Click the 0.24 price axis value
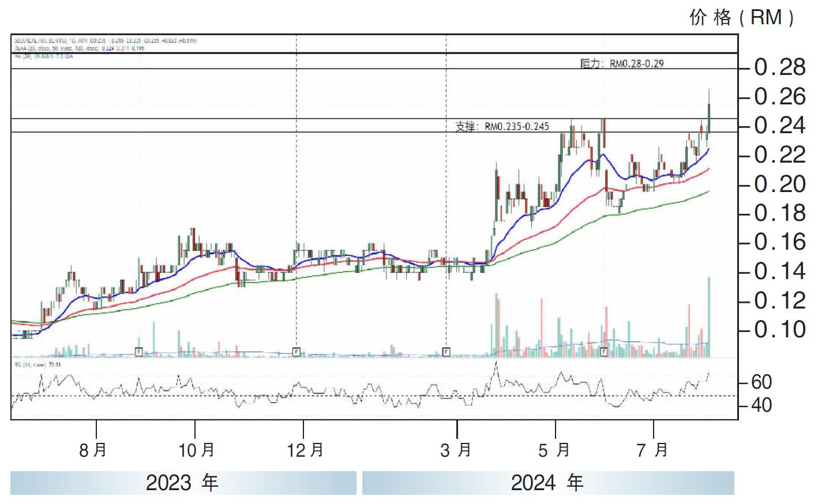Screen dimensions: 818x504 pos(780,126)
